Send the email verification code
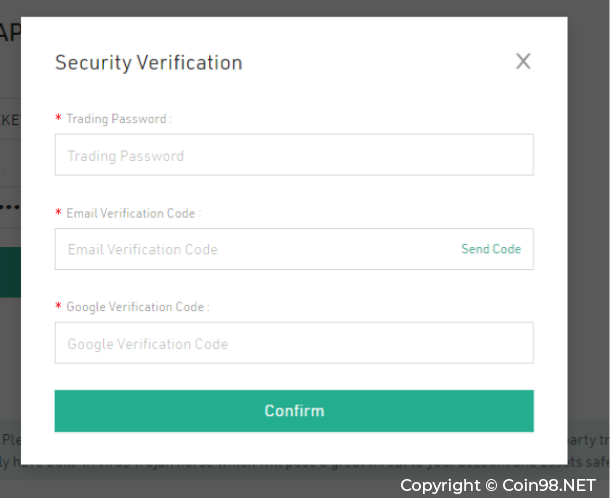 coord(491,249)
